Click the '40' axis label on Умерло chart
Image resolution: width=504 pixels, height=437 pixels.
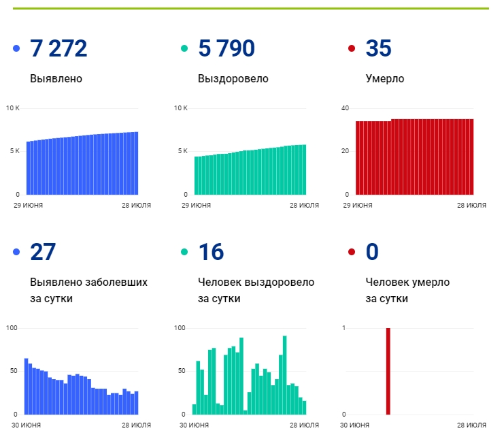345,108
